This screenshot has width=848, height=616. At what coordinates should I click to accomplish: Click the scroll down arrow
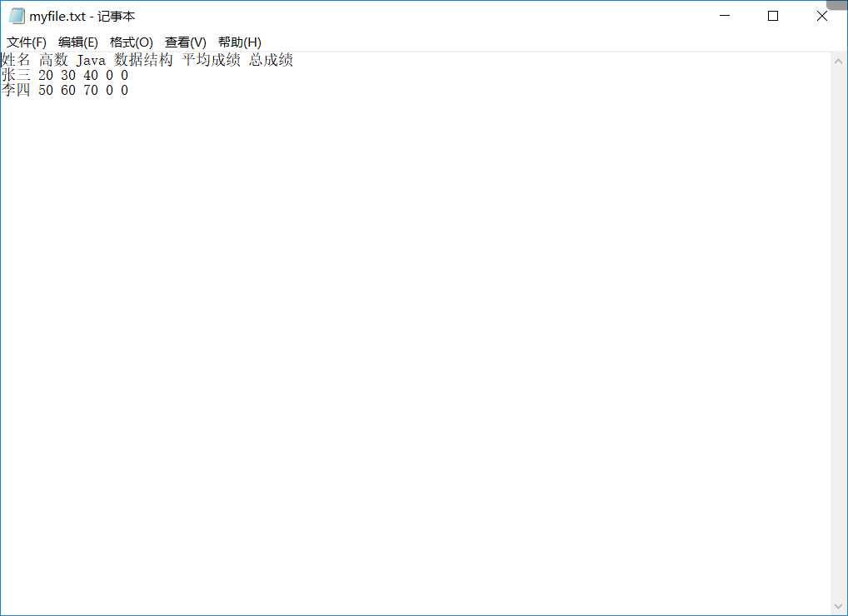838,607
